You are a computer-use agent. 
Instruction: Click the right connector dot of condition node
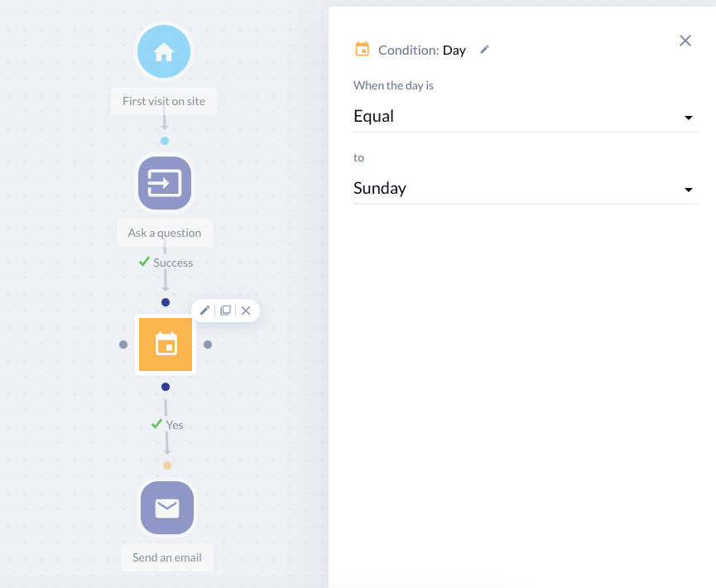point(208,345)
